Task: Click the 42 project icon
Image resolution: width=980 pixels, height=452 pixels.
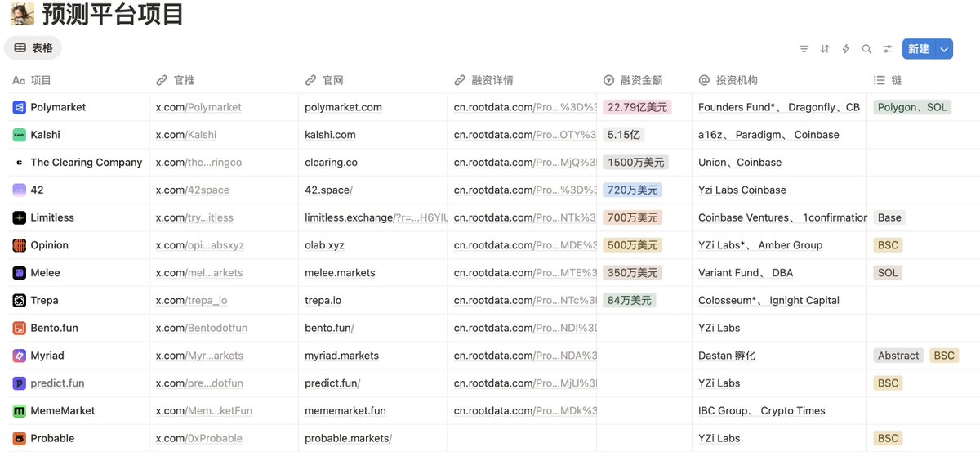Action: [x=19, y=190]
